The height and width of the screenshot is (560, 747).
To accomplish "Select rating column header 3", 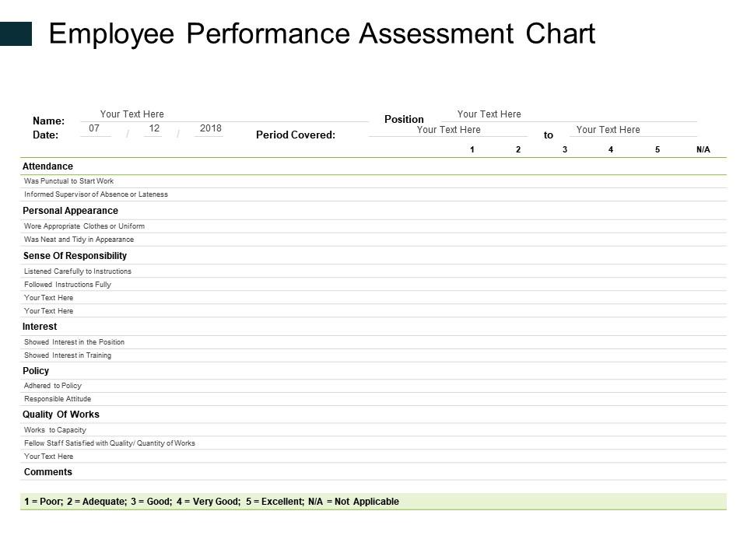I will tap(565, 149).
